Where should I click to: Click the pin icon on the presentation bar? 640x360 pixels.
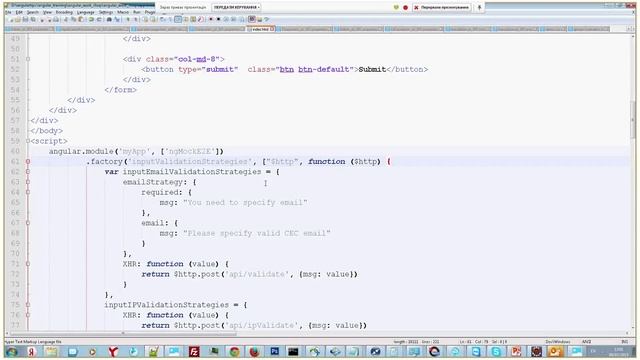(x=480, y=7)
